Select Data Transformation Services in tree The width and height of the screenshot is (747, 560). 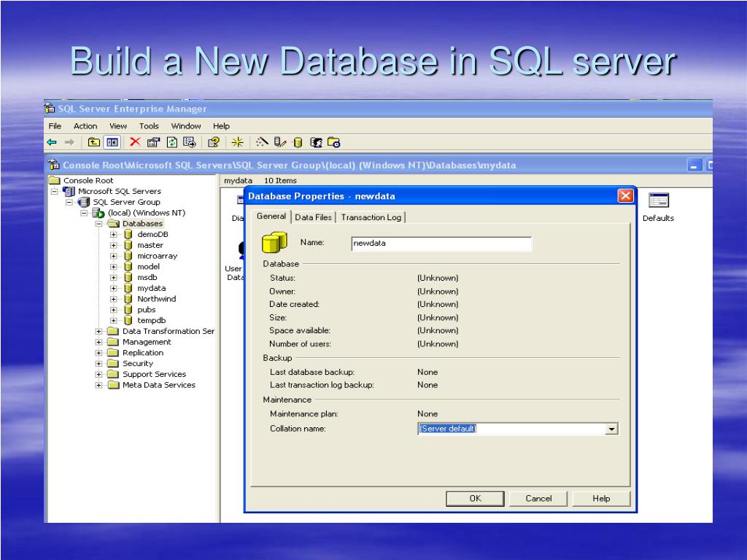169,332
